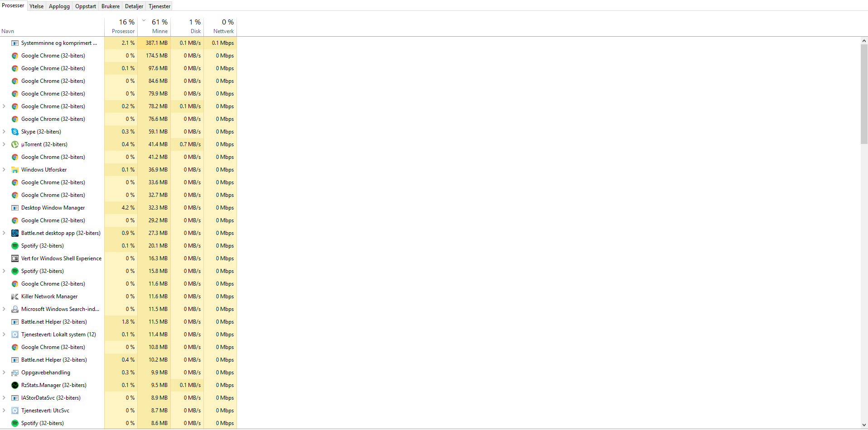Click the Spotify icon in the 8.6 MB row
This screenshot has height=430, width=868.
[x=15, y=423]
